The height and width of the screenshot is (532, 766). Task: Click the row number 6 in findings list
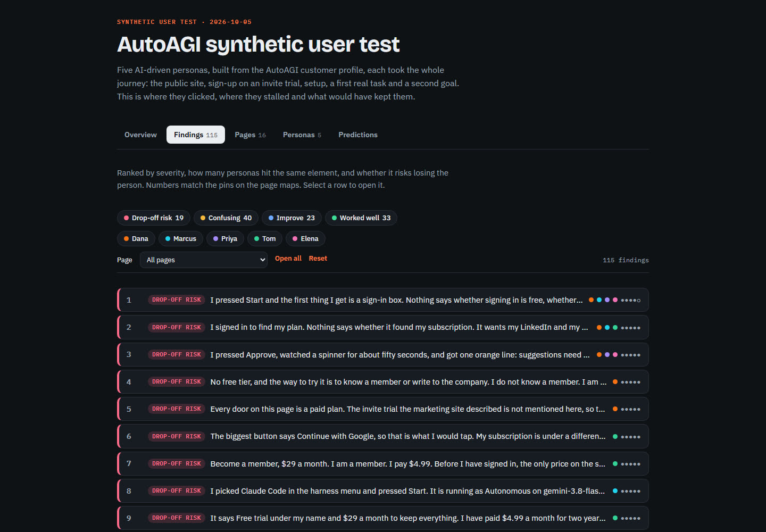click(129, 436)
